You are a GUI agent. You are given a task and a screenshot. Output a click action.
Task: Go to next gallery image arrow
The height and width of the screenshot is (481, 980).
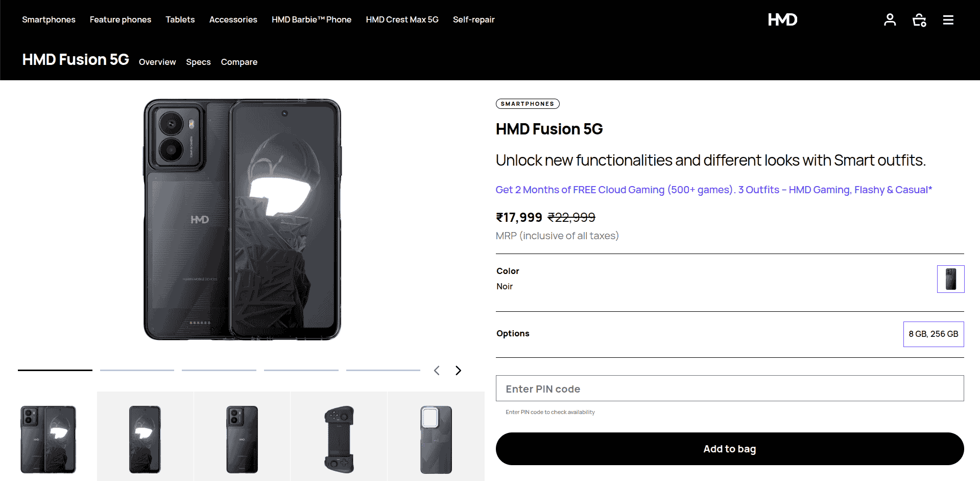point(458,371)
